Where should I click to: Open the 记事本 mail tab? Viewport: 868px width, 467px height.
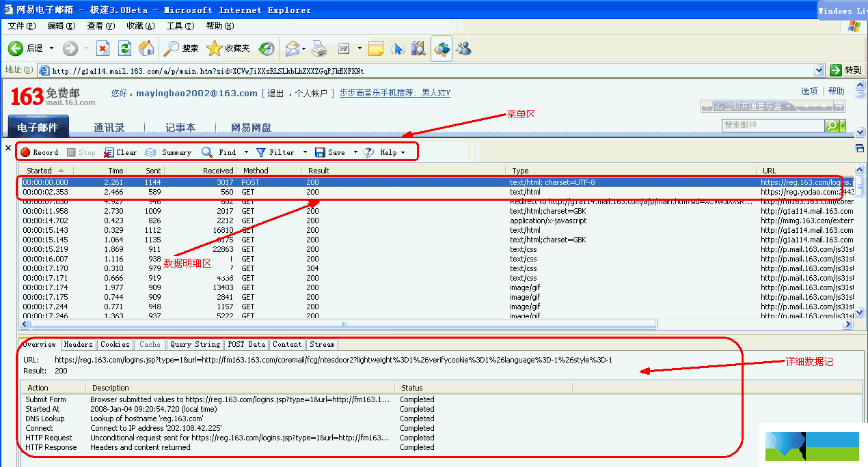(180, 127)
